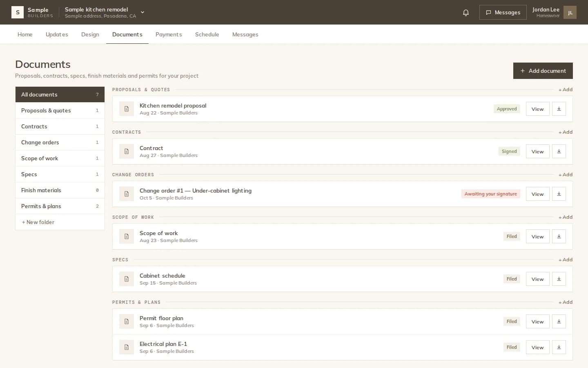Select the Change orders folder
The image size is (588, 368).
tap(60, 142)
